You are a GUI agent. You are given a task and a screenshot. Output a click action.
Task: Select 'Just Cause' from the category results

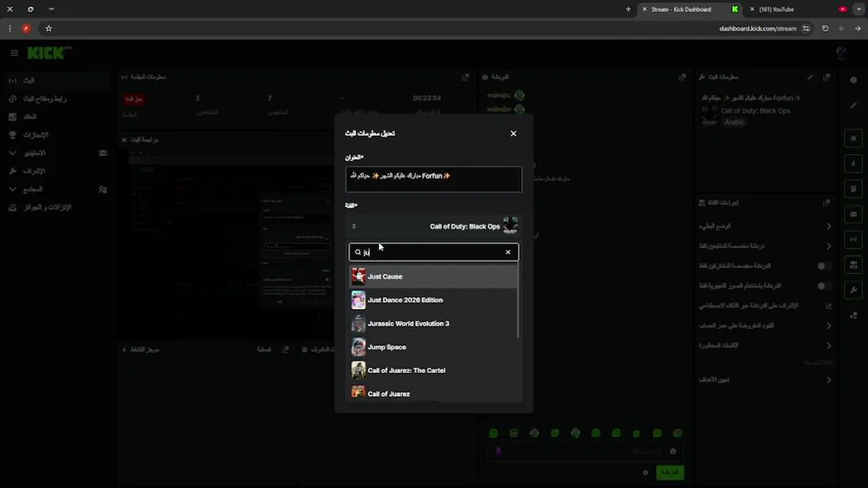tap(433, 277)
